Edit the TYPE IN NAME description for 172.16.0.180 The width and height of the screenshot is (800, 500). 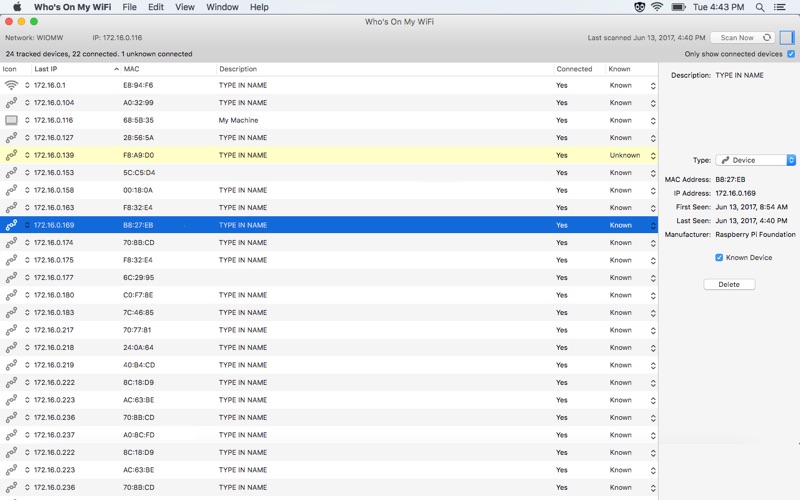[243, 295]
